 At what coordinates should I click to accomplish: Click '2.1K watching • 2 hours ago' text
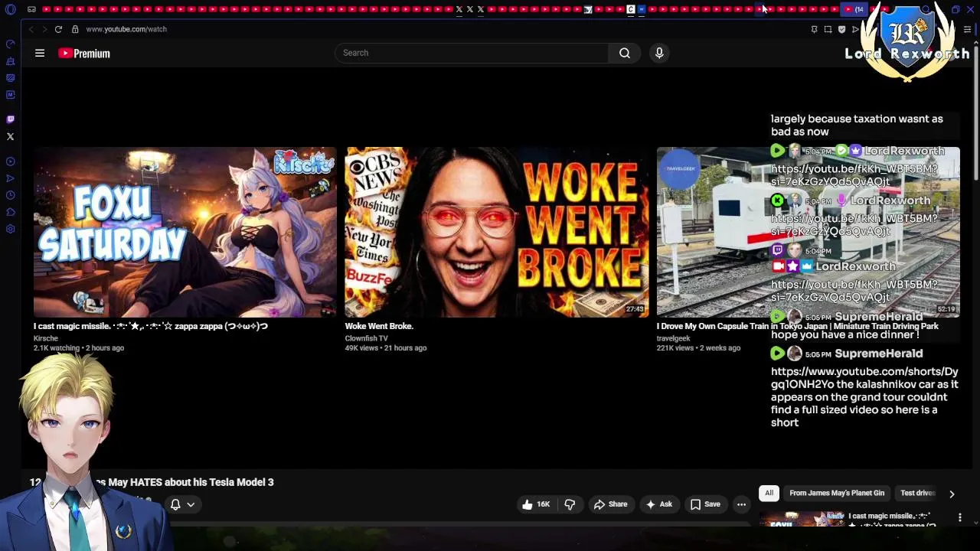pyautogui.click(x=79, y=347)
